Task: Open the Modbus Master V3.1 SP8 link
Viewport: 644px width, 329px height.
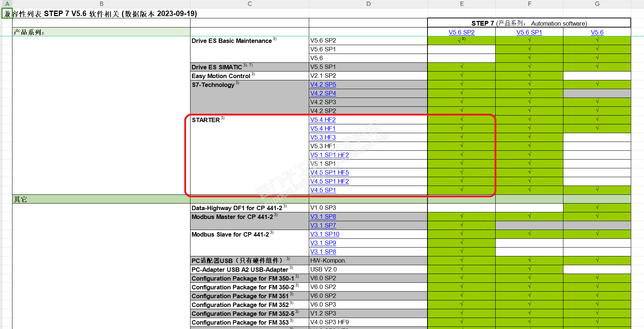Action: click(323, 216)
